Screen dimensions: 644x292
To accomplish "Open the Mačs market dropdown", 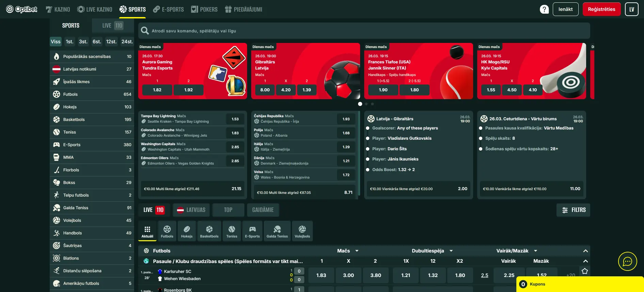I will (x=348, y=251).
